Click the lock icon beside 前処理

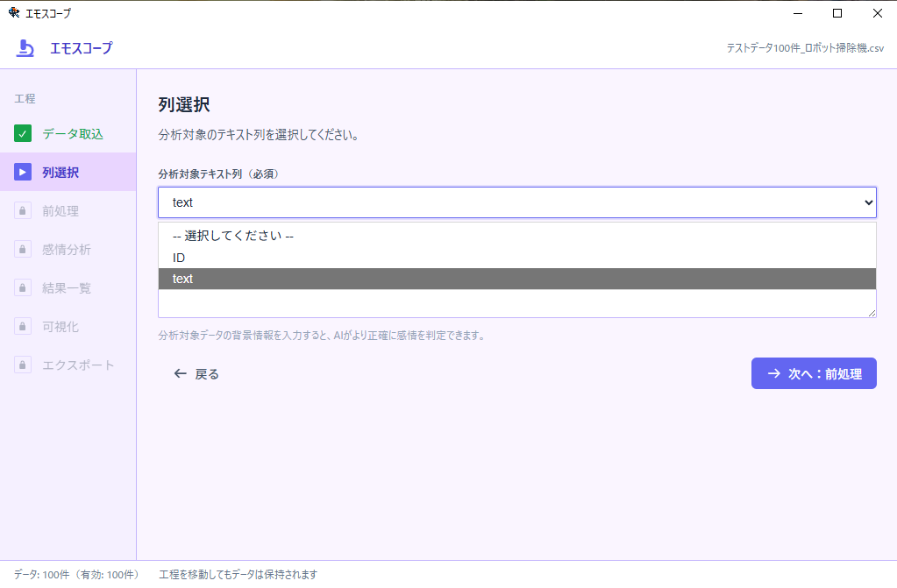(23, 210)
